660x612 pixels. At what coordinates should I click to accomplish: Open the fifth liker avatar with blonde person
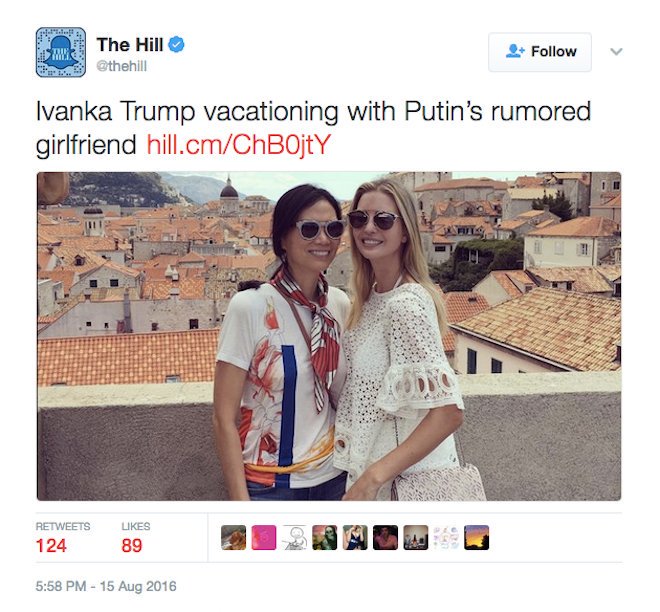pos(355,537)
